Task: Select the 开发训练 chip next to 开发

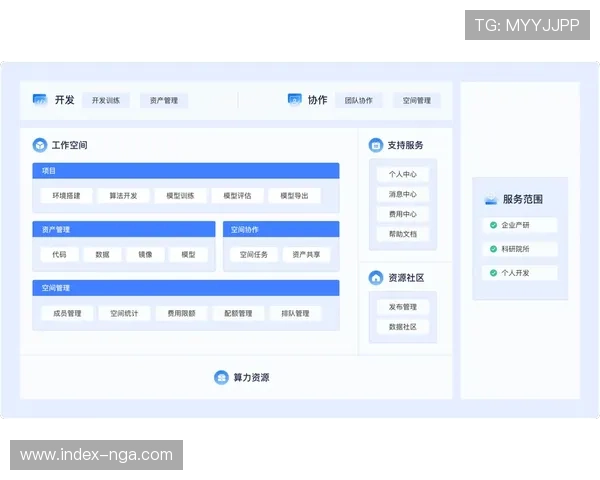Action: click(106, 100)
